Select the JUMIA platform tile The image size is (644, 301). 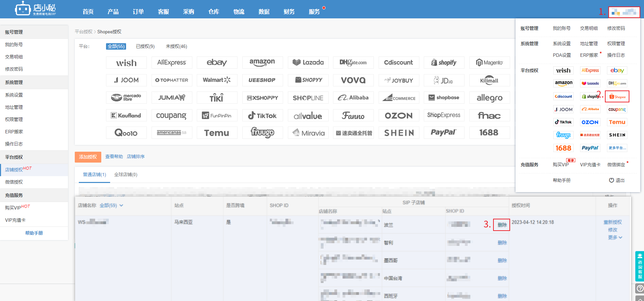click(172, 98)
